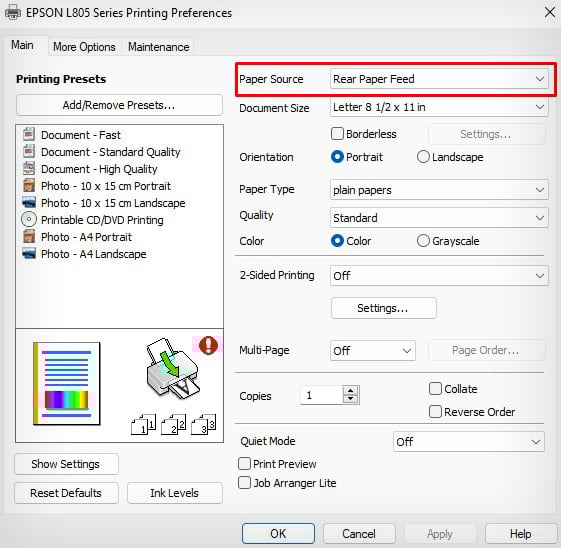Switch to the More Options tab
561x548 pixels.
84,47
